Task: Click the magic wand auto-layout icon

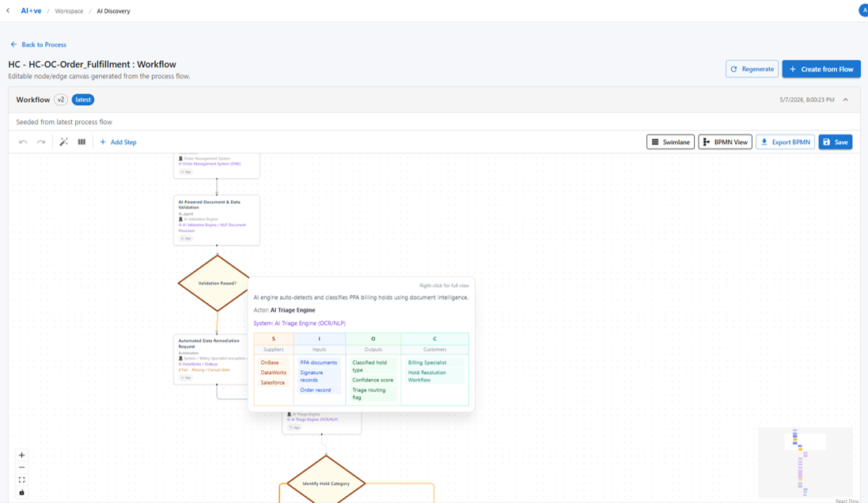Action: tap(63, 142)
